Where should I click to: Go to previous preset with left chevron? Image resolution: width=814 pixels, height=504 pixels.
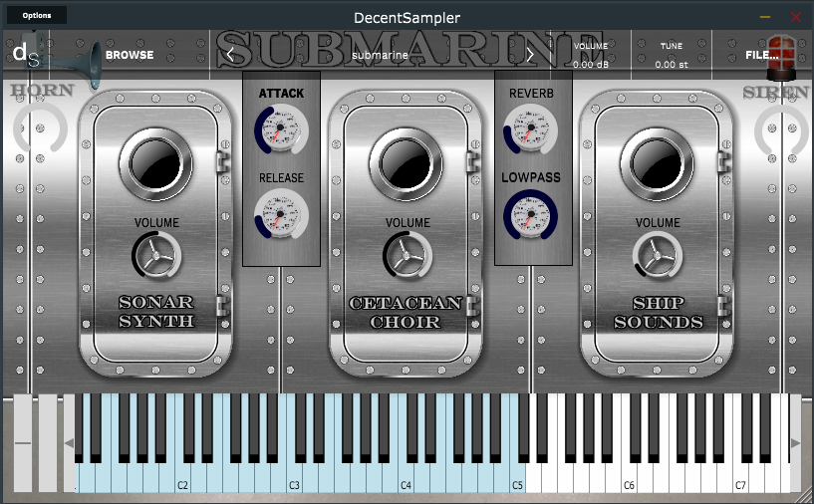230,55
